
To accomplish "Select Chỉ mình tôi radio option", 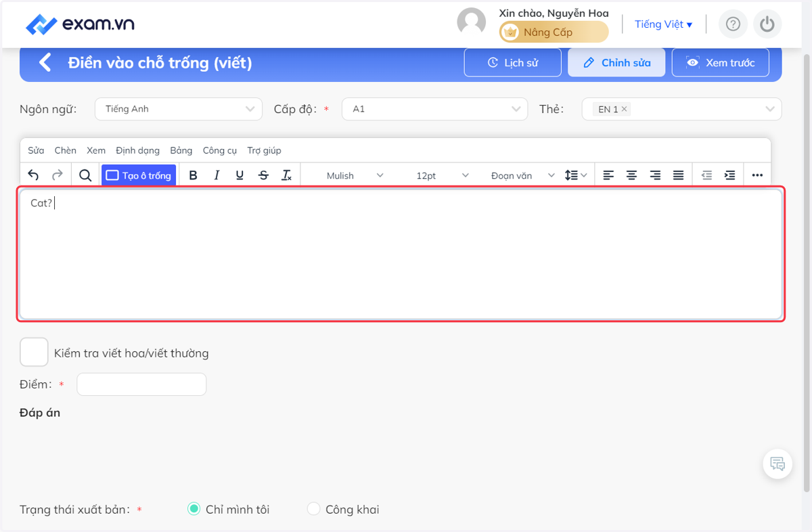I will 194,509.
